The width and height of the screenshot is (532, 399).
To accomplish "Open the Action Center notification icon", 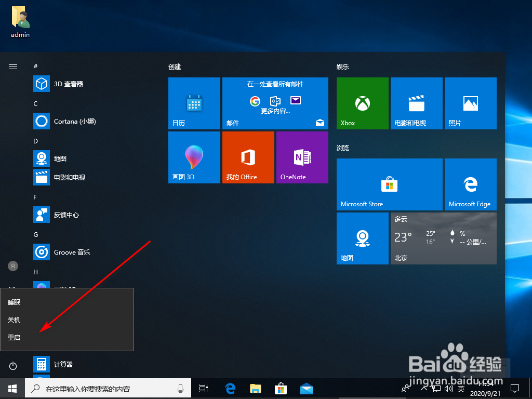I will [515, 389].
